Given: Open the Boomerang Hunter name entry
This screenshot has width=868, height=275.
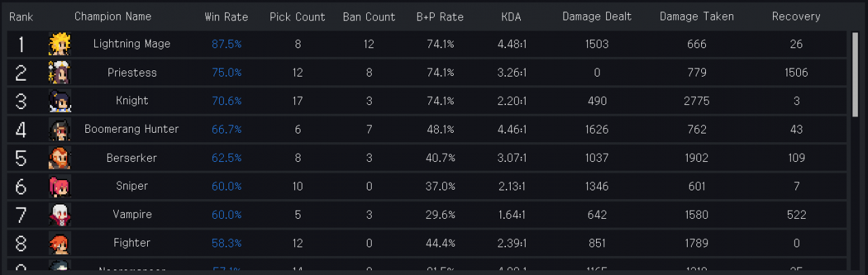Looking at the screenshot, I should click(132, 129).
